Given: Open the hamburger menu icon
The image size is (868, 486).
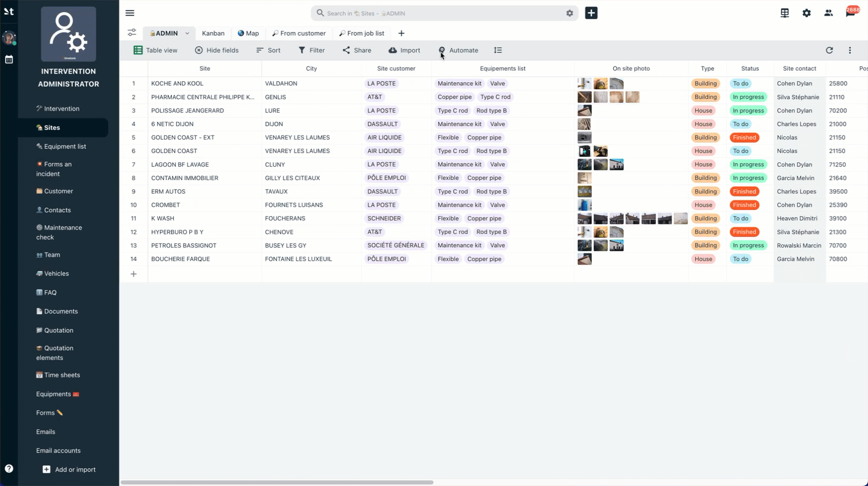Looking at the screenshot, I should [130, 13].
